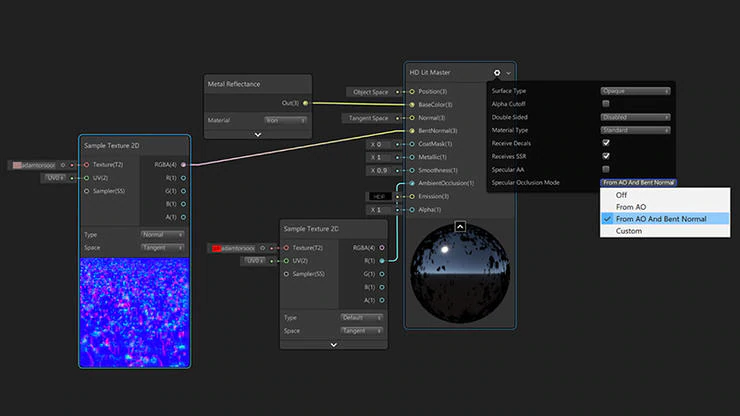Viewport: 740px width, 416px height.
Task: Select From AO And Bent Normal option
Action: coord(665,219)
